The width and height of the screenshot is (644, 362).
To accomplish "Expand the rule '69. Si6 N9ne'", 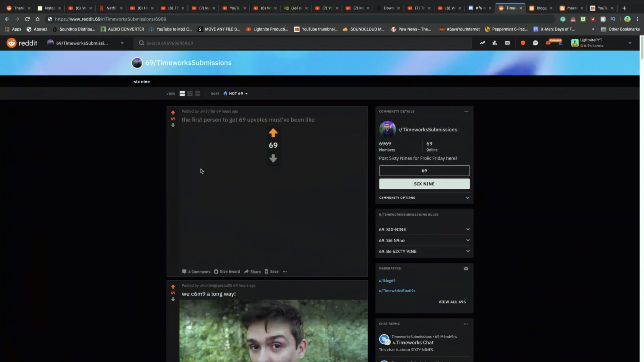I will coord(424,240).
